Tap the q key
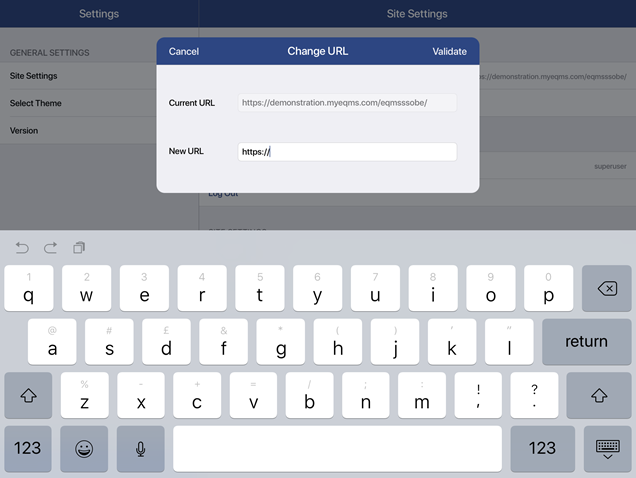 [x=29, y=289]
